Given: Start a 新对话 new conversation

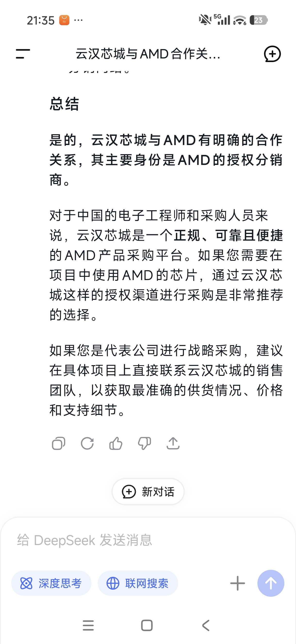Looking at the screenshot, I should click(x=148, y=492).
